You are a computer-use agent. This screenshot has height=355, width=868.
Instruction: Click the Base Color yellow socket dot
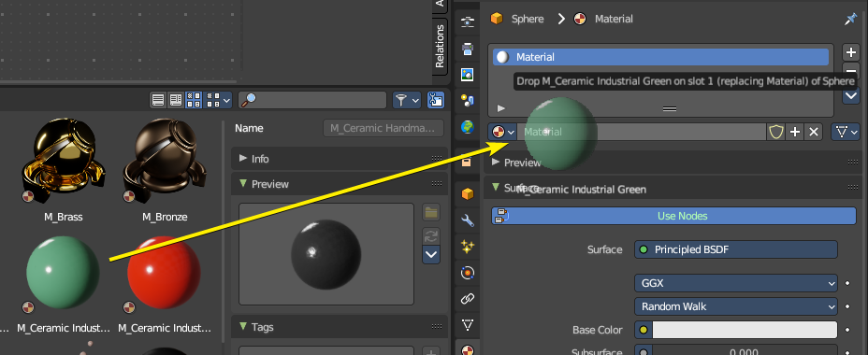[x=644, y=330]
